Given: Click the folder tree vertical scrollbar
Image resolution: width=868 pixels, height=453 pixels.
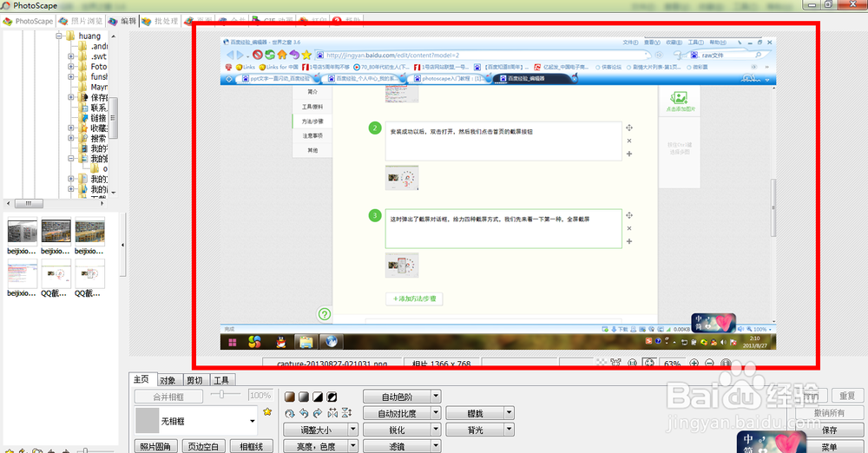Looking at the screenshot, I should point(113,117).
